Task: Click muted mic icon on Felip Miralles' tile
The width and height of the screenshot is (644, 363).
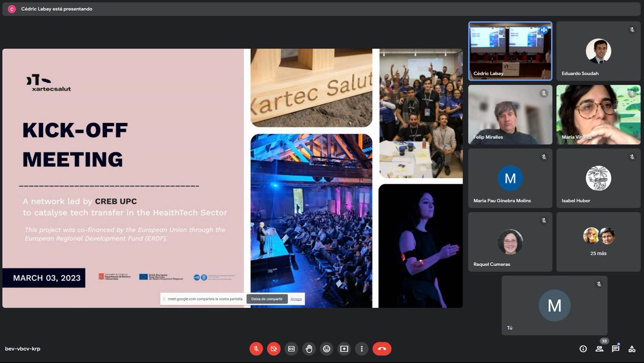Action: (544, 93)
